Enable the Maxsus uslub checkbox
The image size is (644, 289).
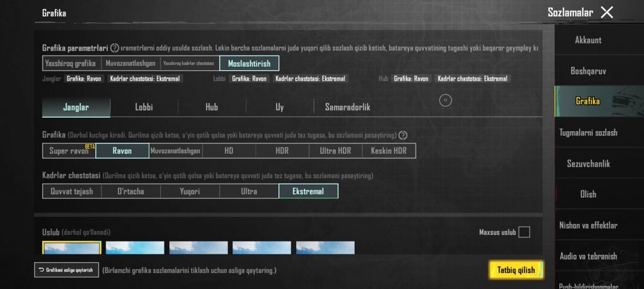tap(524, 232)
